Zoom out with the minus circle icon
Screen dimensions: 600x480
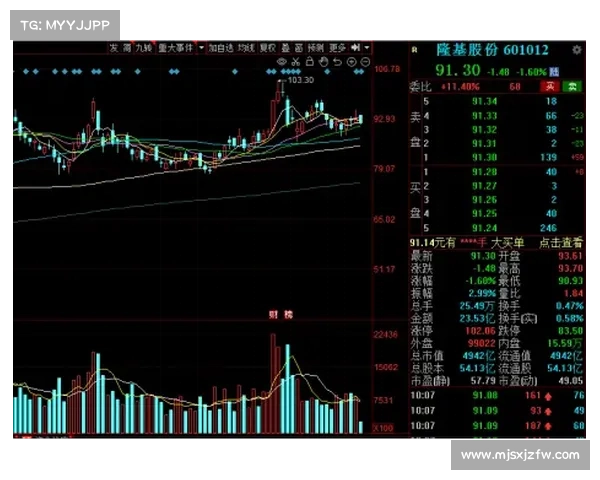click(363, 62)
